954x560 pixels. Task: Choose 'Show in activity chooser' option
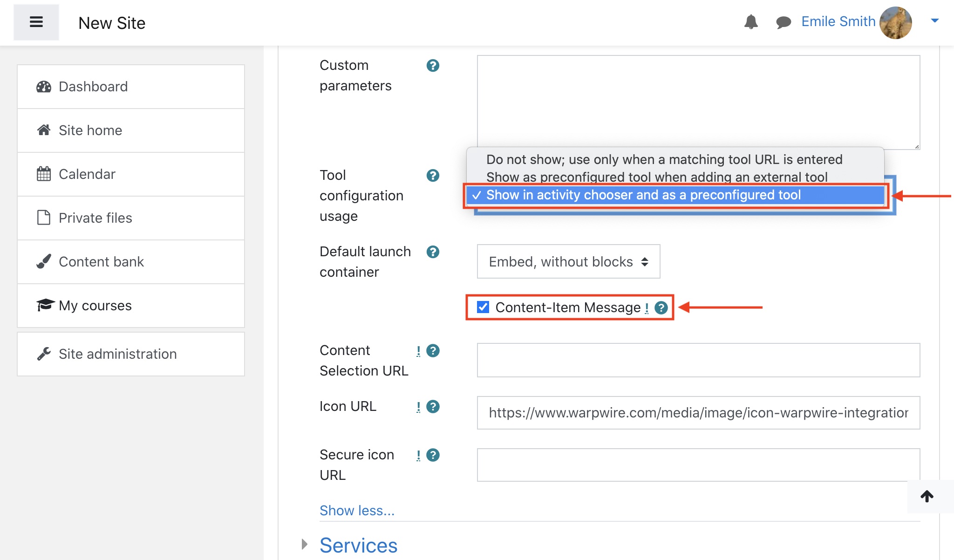pos(643,195)
